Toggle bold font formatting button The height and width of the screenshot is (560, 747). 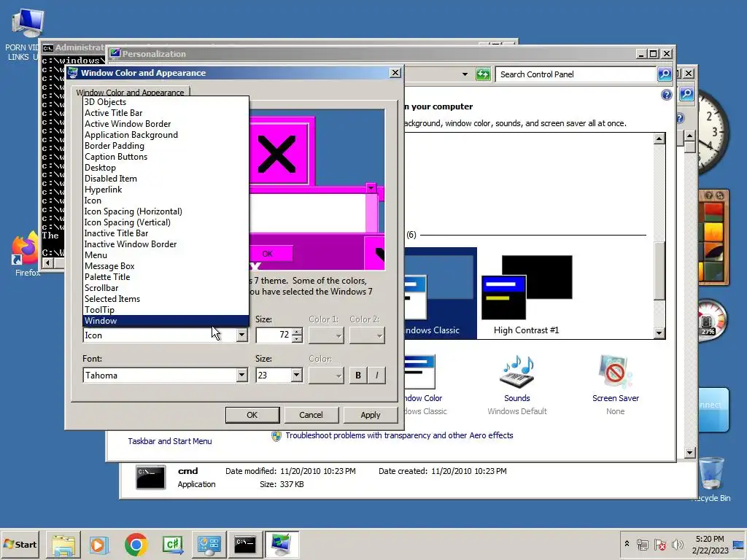tap(357, 376)
